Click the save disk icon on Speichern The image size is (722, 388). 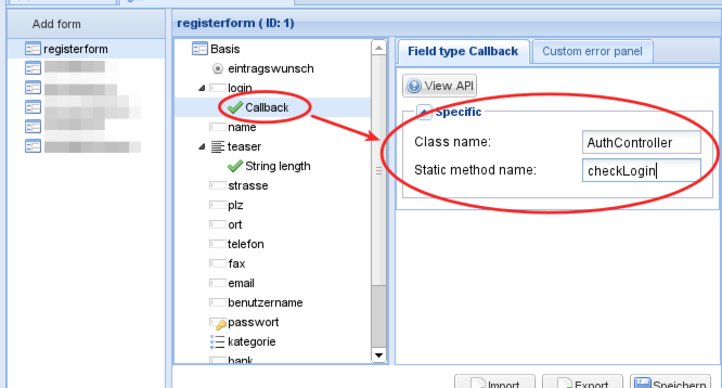[x=642, y=383]
